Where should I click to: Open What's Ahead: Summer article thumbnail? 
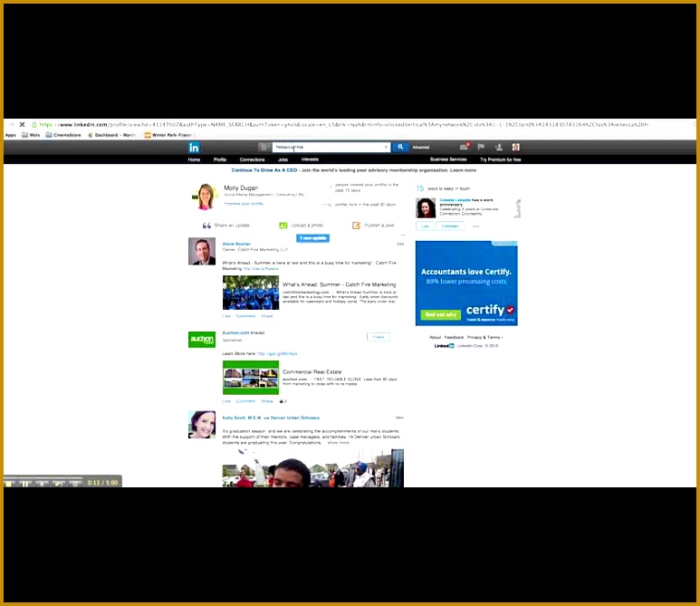251,293
